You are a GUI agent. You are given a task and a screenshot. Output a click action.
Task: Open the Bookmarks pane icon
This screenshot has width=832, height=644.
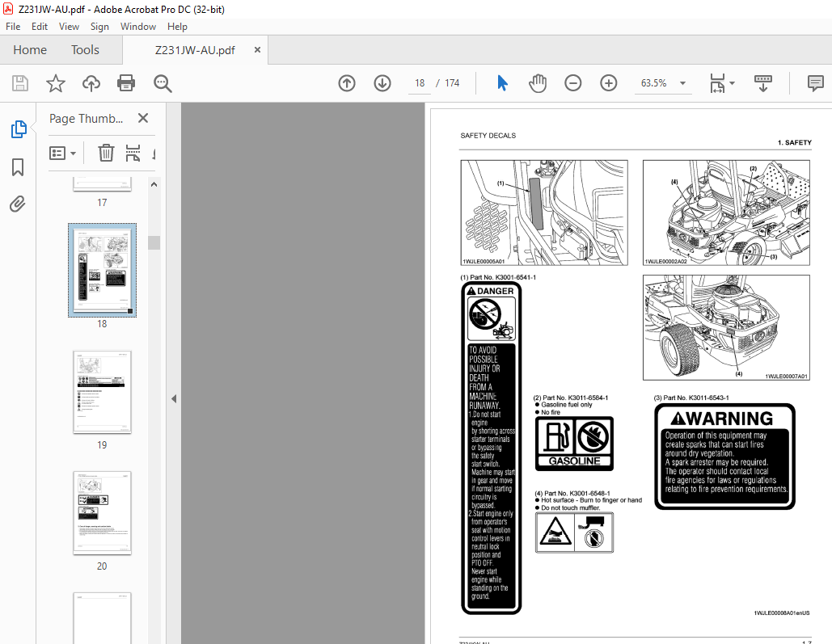click(18, 166)
